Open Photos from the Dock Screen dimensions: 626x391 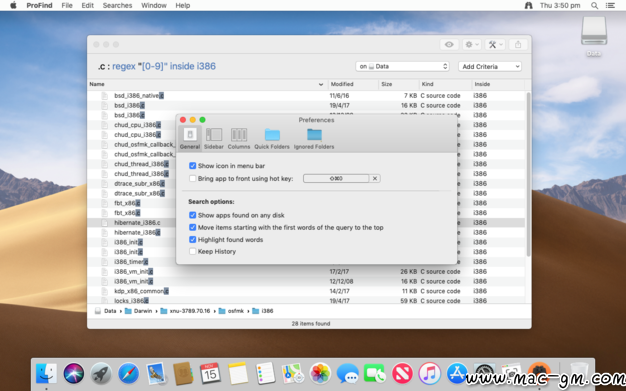pyautogui.click(x=320, y=374)
